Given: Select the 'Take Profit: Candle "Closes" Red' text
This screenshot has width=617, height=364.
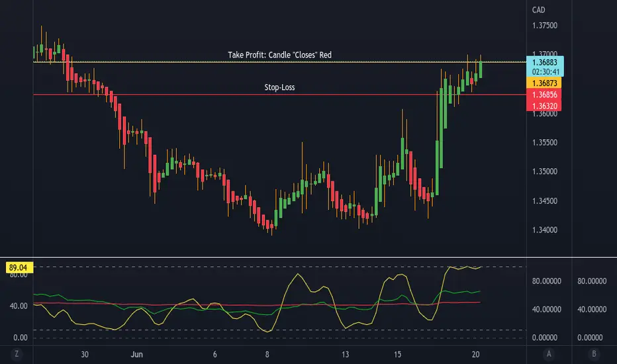Looking at the screenshot, I should tap(280, 55).
